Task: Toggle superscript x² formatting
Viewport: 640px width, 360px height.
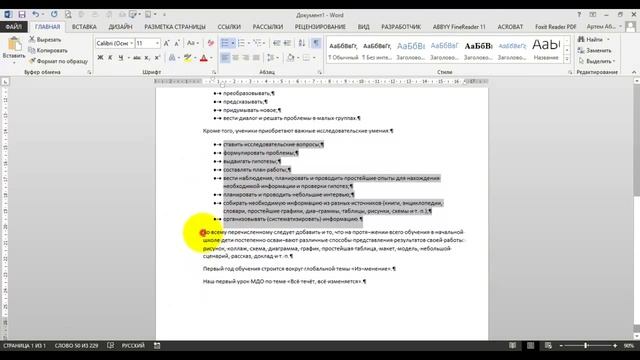Action: (x=158, y=58)
